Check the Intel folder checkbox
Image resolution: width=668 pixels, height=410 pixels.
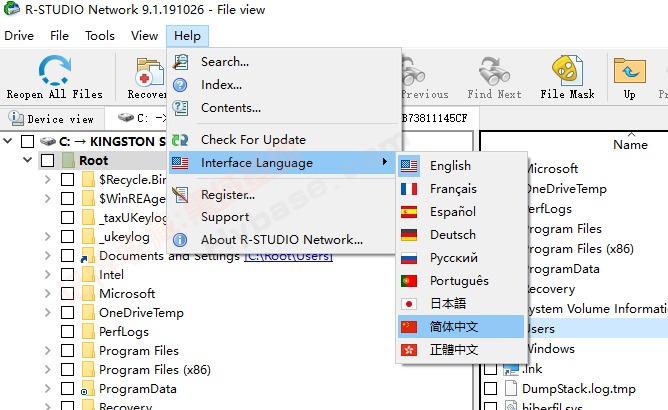pos(67,274)
